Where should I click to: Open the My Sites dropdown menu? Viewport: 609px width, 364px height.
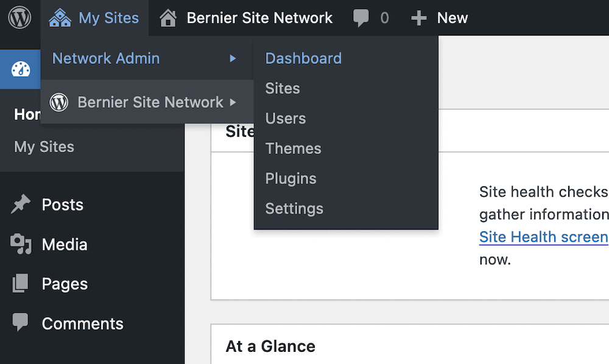pos(94,18)
